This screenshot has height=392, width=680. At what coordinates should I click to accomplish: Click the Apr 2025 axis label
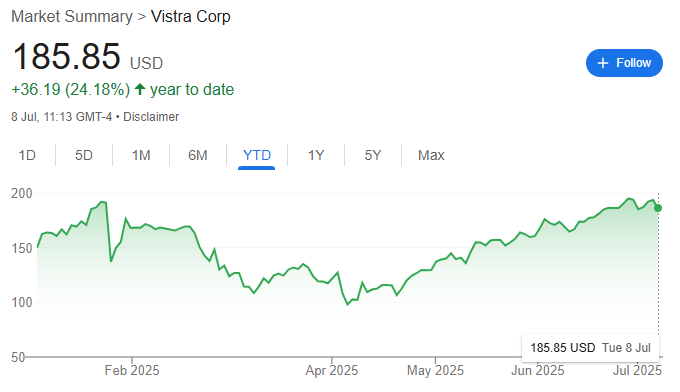tap(332, 370)
